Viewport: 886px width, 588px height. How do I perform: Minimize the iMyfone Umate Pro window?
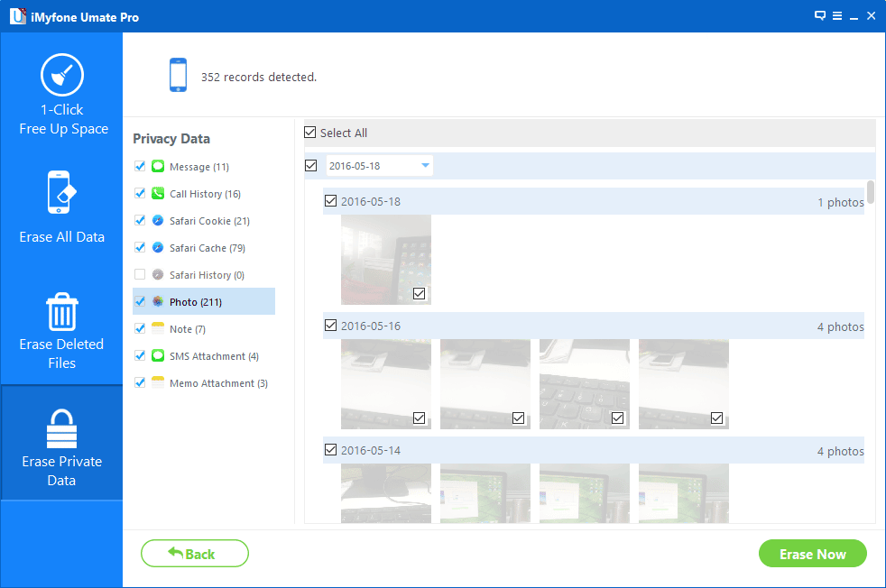pos(854,17)
